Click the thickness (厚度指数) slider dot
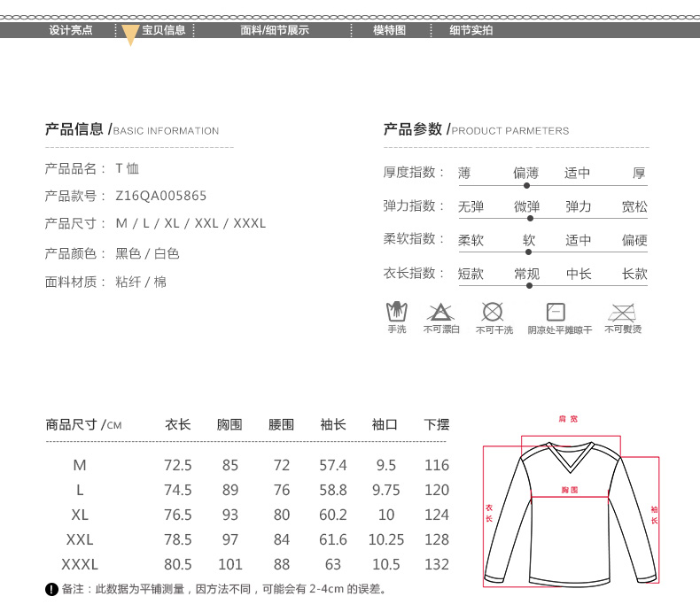 (x=526, y=185)
